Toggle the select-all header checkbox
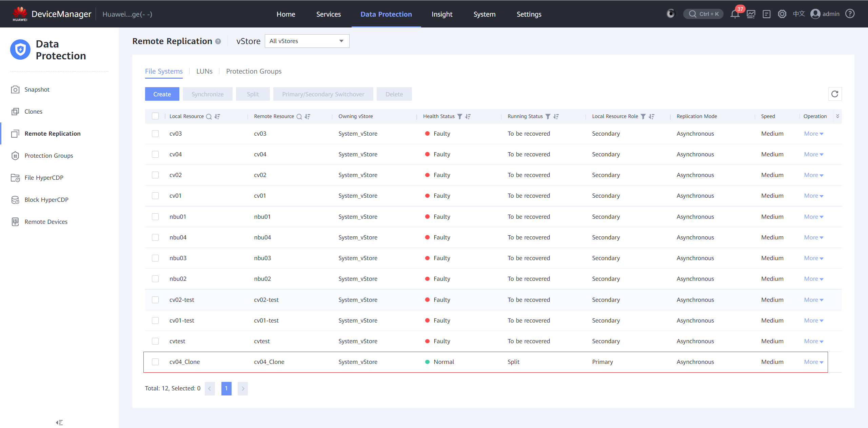This screenshot has width=868, height=428. [x=155, y=116]
